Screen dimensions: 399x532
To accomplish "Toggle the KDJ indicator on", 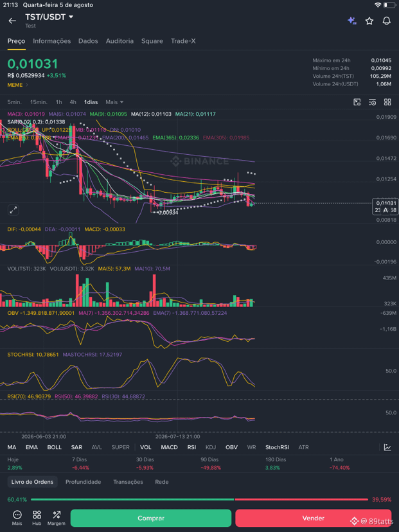I will click(x=210, y=447).
